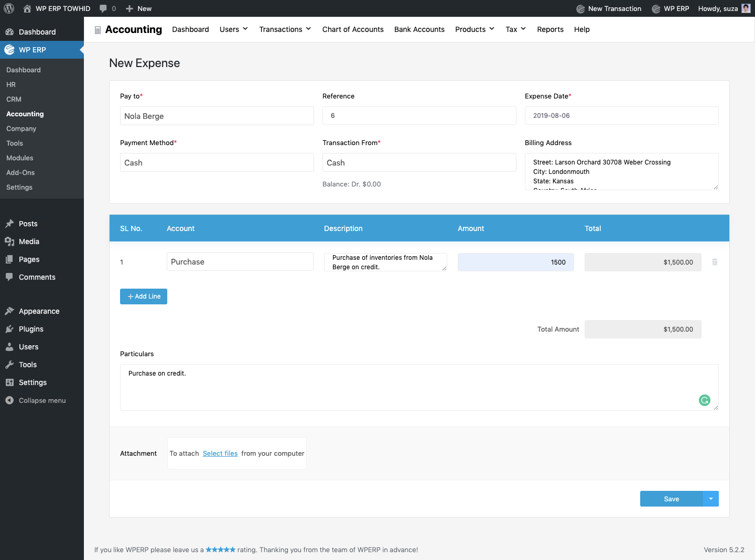Image resolution: width=755 pixels, height=560 pixels.
Task: Open the WP ERP TOWHID site home icon
Action: pos(27,8)
